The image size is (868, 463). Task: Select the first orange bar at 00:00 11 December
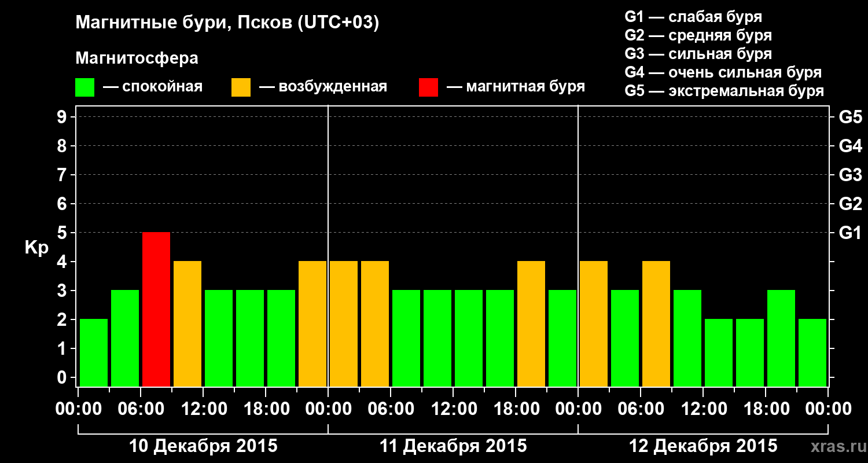(344, 324)
